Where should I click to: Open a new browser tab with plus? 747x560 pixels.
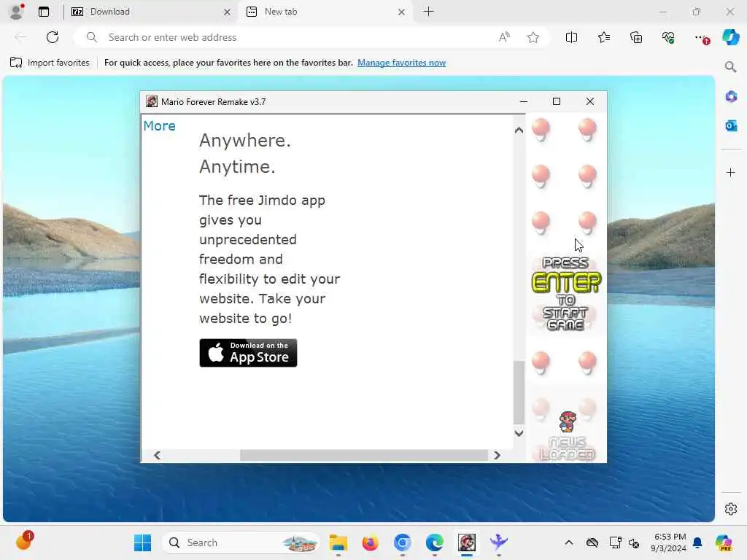[x=429, y=12]
